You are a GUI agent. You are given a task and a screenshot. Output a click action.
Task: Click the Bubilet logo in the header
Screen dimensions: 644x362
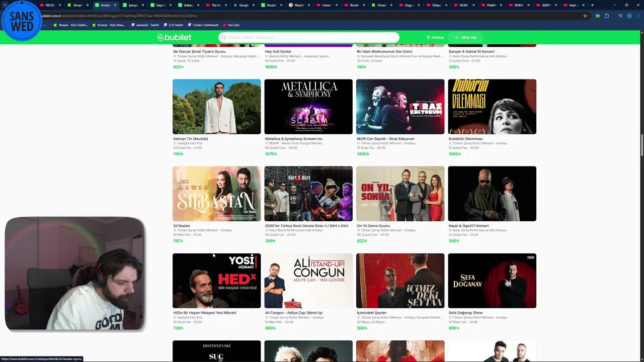tap(174, 37)
